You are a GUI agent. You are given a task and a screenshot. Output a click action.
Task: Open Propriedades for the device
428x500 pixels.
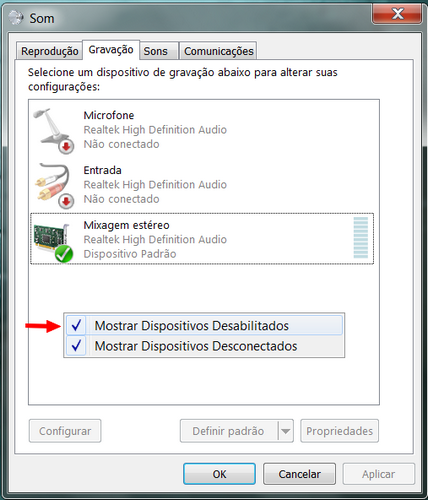[x=339, y=431]
